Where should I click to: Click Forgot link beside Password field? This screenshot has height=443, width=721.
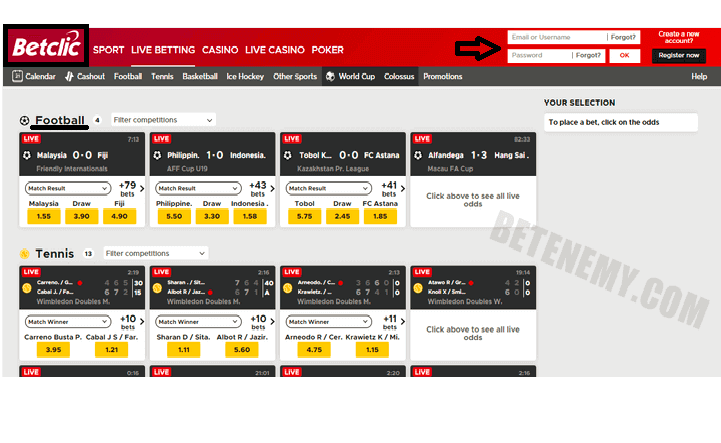(x=588, y=55)
